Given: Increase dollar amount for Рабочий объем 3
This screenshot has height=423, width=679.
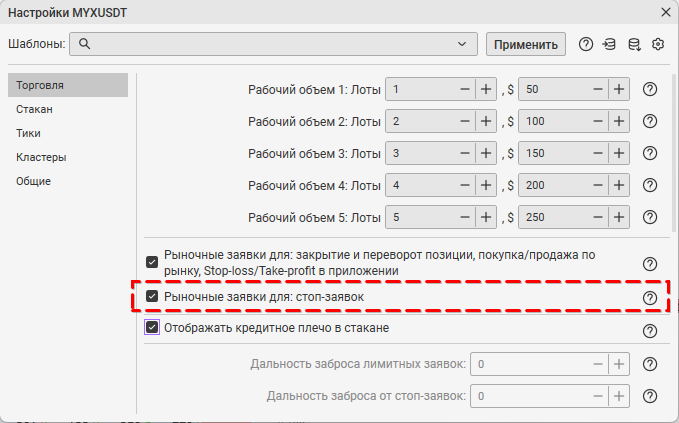Looking at the screenshot, I should coord(619,154).
